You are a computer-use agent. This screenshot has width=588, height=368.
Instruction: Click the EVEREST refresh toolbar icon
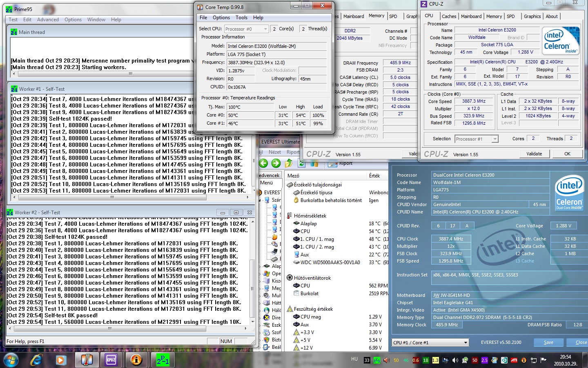[301, 164]
